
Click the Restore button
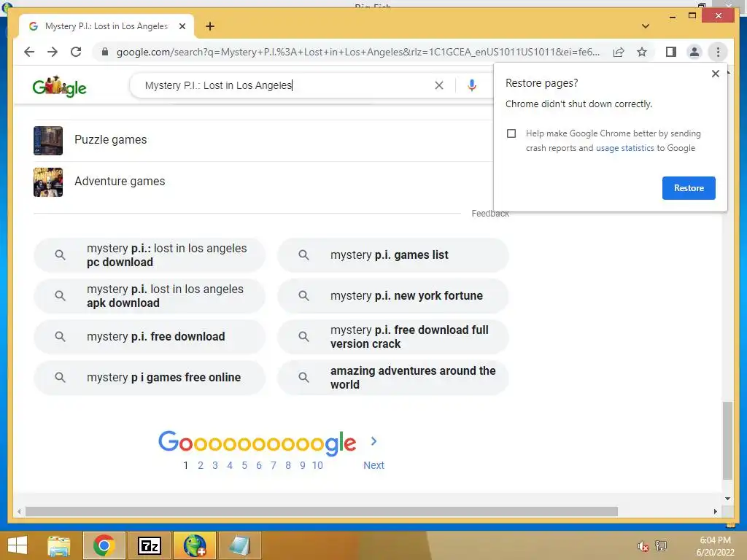click(x=689, y=188)
